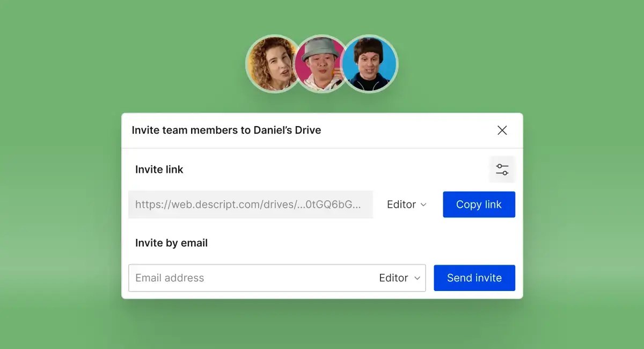The height and width of the screenshot is (349, 644).
Task: Click avatar of dark-haired man on blue
Action: 369,64
